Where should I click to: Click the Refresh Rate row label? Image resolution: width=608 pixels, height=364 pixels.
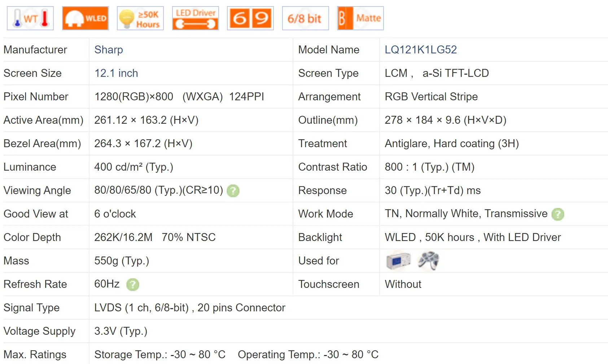[35, 284]
